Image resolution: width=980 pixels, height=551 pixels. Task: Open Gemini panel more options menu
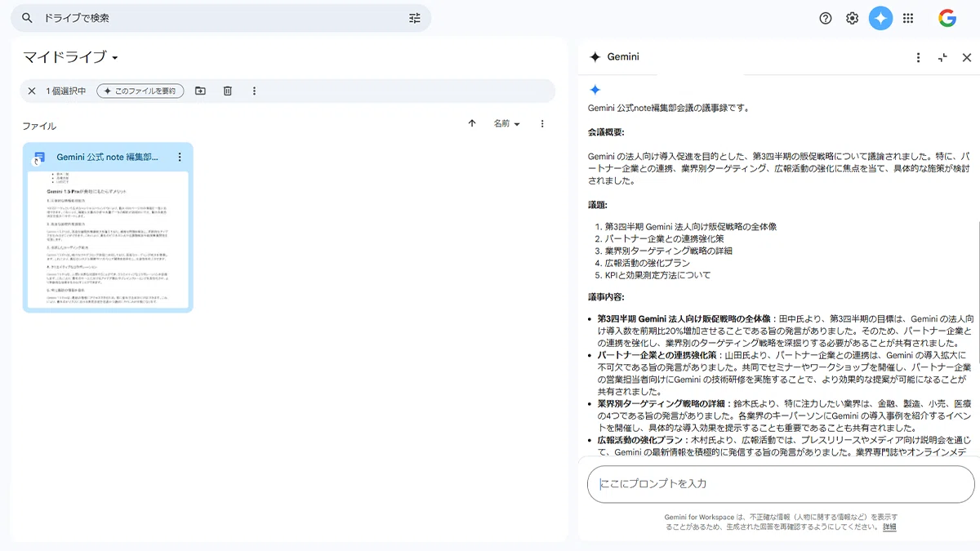pos(918,57)
